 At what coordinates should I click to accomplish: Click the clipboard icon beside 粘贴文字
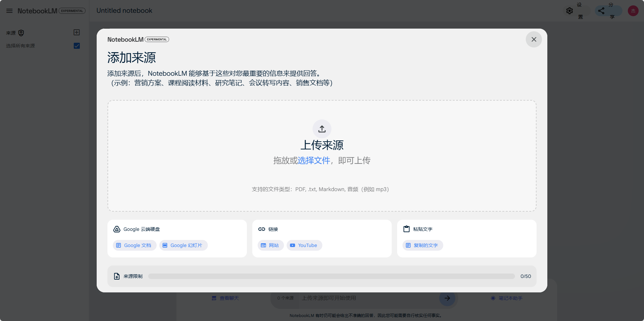(x=407, y=229)
